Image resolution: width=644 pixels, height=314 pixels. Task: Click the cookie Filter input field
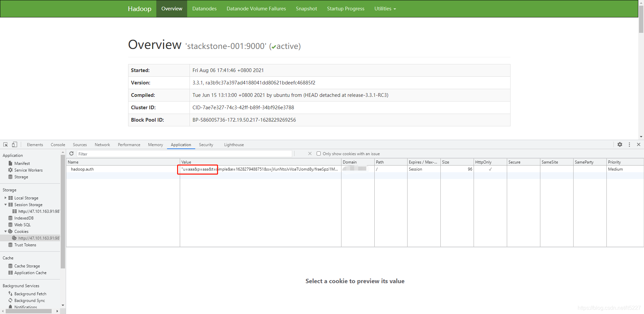tap(184, 154)
